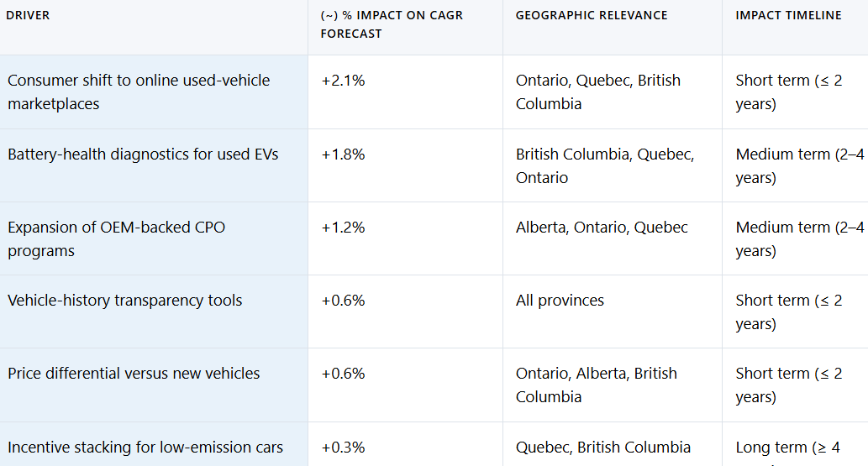Viewport: 868px width, 466px height.
Task: Click the Quebec, British Columbia cell
Action: (x=602, y=448)
